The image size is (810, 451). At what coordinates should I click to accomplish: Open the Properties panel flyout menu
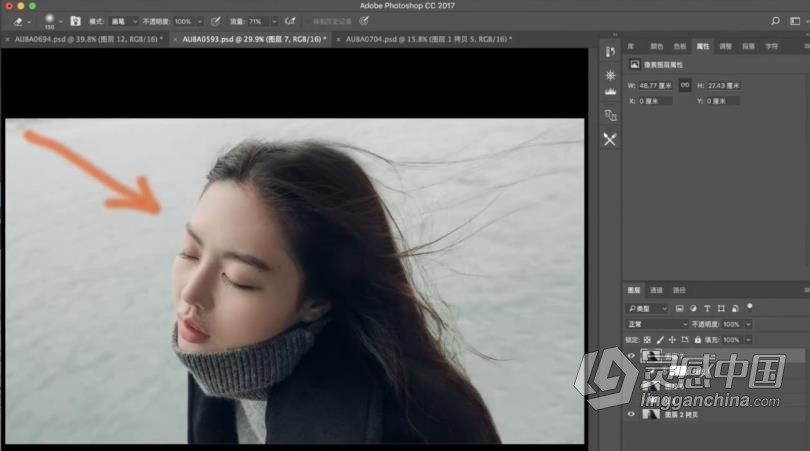(806, 46)
